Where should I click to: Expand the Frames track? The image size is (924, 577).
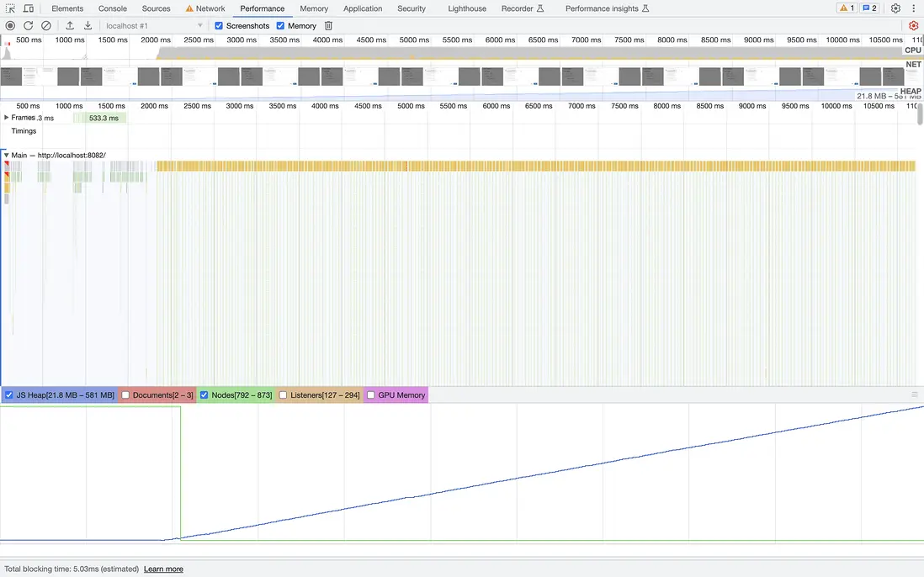[x=7, y=118]
